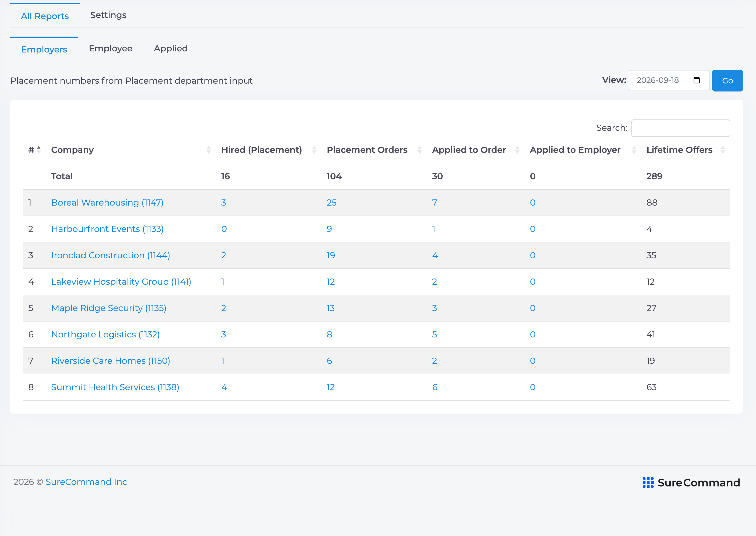View Boreal Warehousing's 7 applied to order
The image size is (756, 536).
[434, 203]
